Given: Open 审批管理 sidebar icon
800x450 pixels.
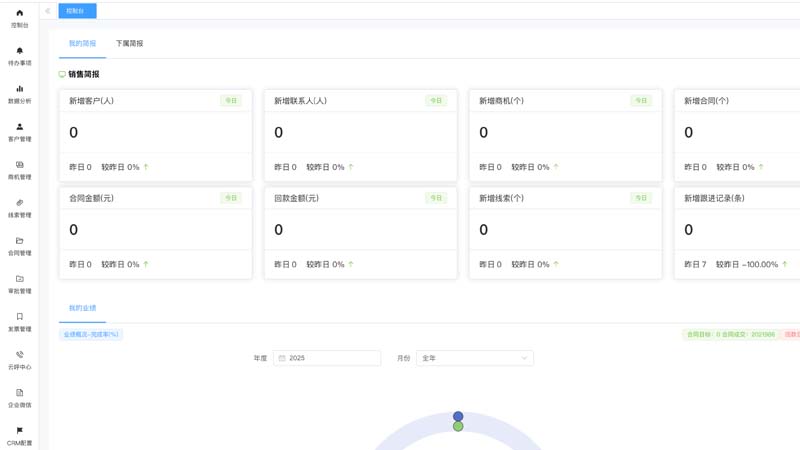Looking at the screenshot, I should click(x=19, y=279).
